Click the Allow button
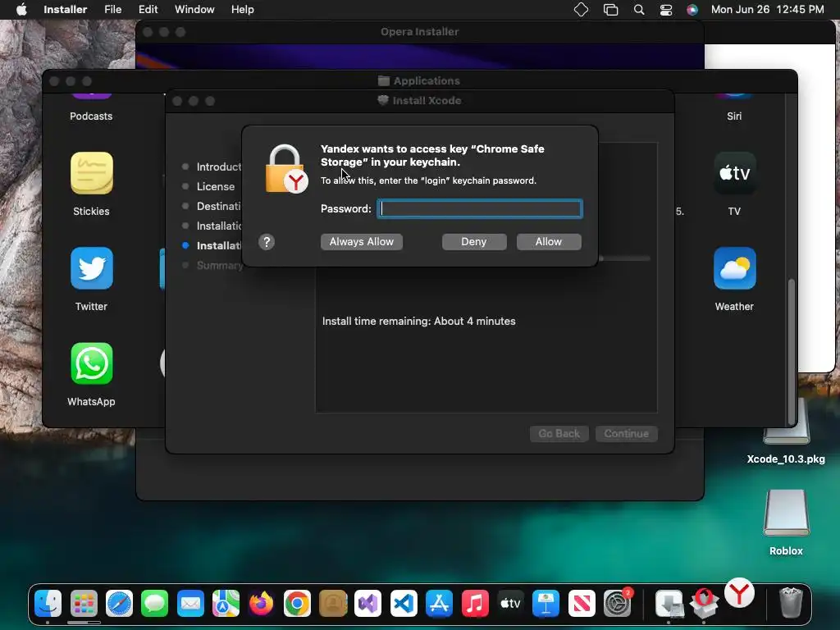Viewport: 840px width, 630px height. coord(549,242)
